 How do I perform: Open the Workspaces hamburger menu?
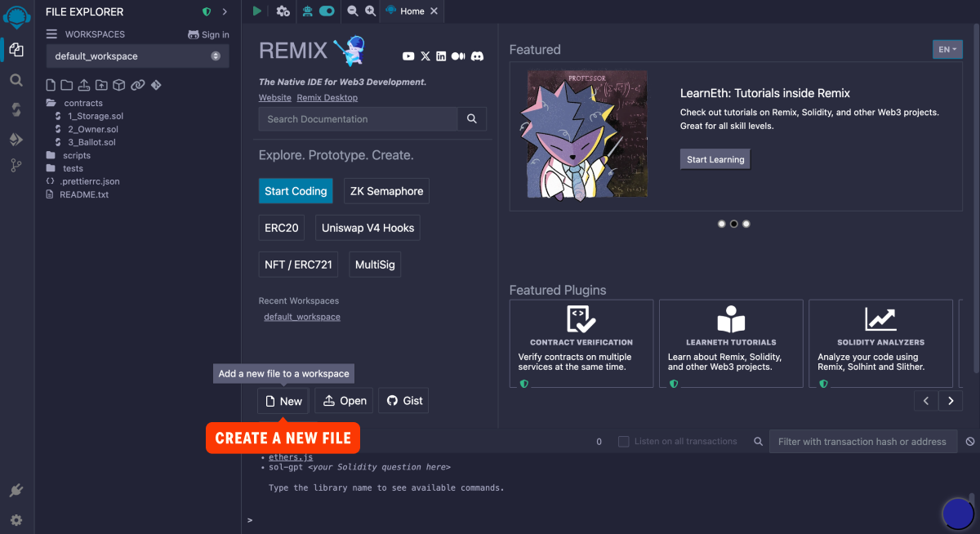click(x=51, y=34)
